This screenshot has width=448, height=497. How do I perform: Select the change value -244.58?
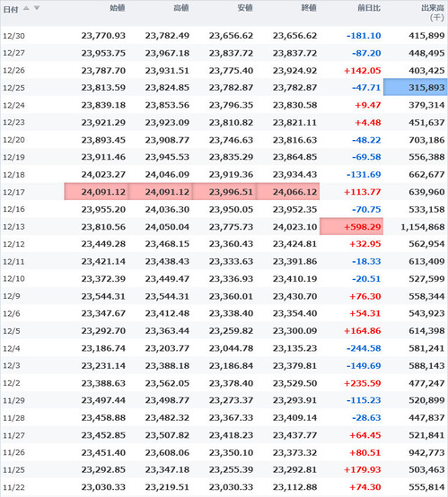pyautogui.click(x=364, y=348)
